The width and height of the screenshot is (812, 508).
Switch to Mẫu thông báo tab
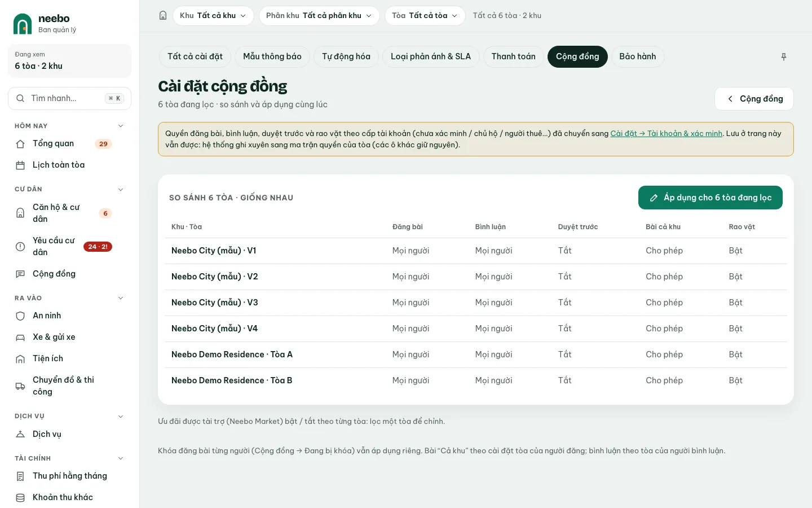pyautogui.click(x=272, y=56)
